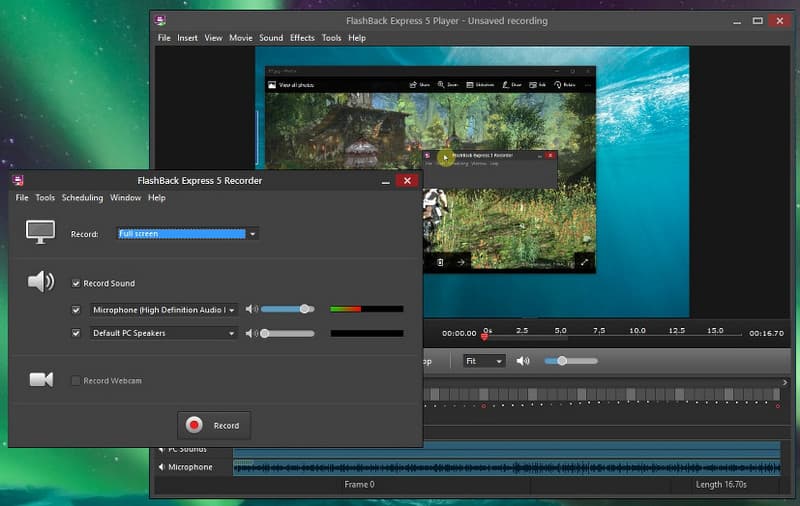
Task: Click the PC Speakers volume speaker icon
Action: [x=252, y=333]
